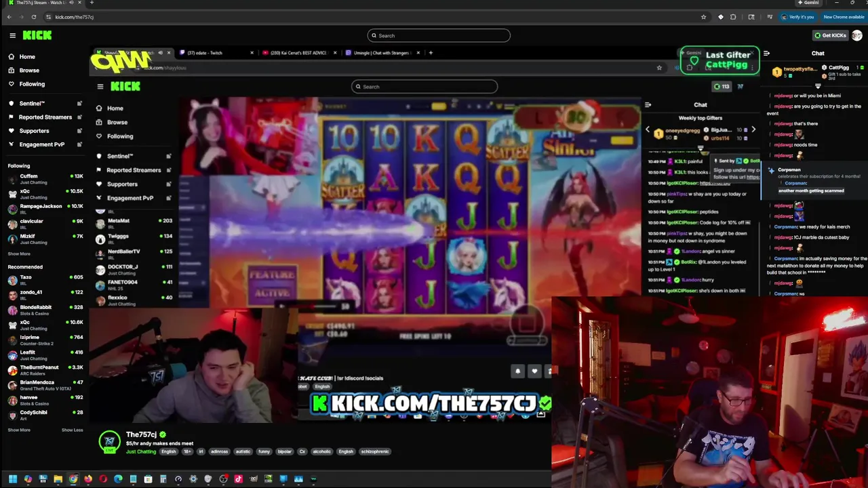The image size is (868, 488).
Task: Open TheBurntPeanut ARC Raiders channel
Action: click(x=45, y=370)
